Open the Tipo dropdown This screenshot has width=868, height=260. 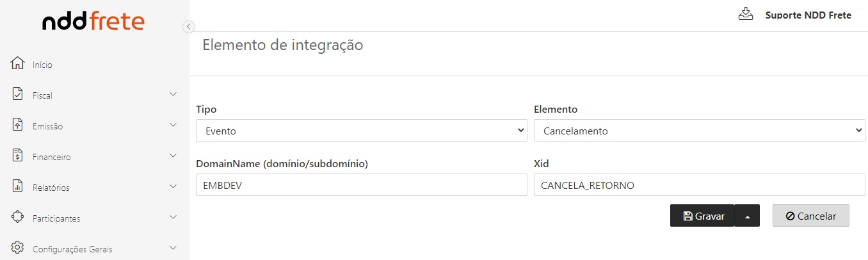(x=361, y=131)
